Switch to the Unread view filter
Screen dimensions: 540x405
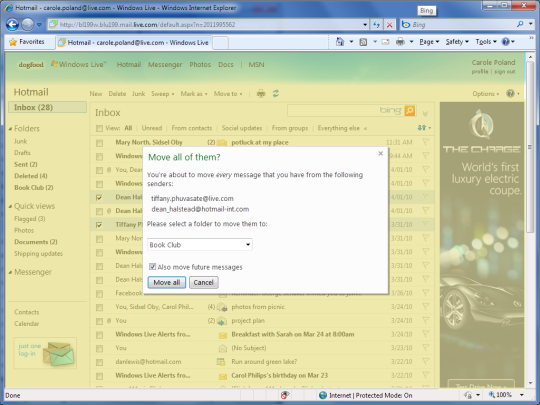point(152,128)
